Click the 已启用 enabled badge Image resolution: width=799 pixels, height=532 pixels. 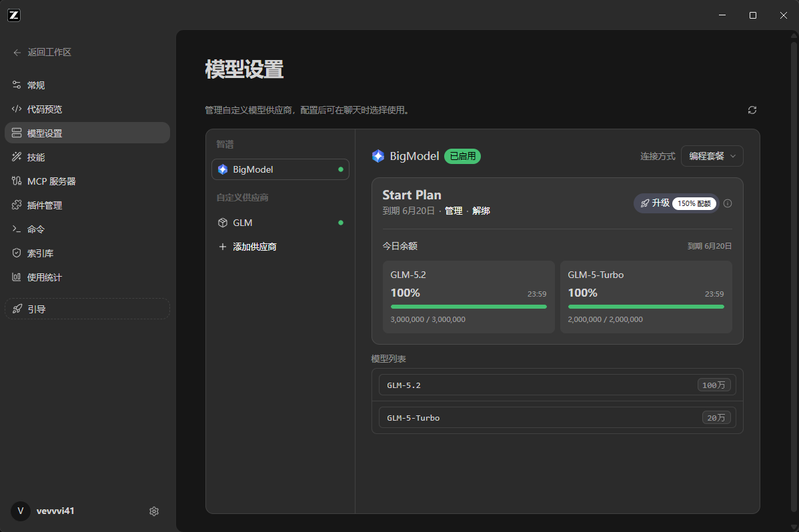pyautogui.click(x=463, y=156)
